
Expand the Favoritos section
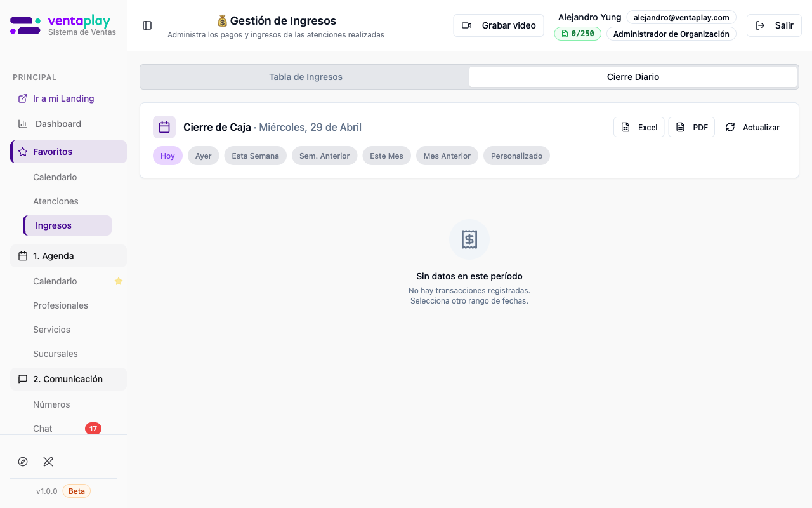coord(68,152)
